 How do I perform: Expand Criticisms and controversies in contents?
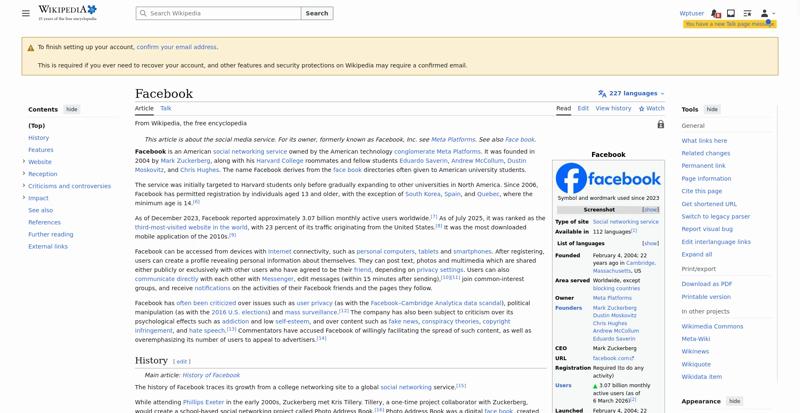(x=23, y=186)
